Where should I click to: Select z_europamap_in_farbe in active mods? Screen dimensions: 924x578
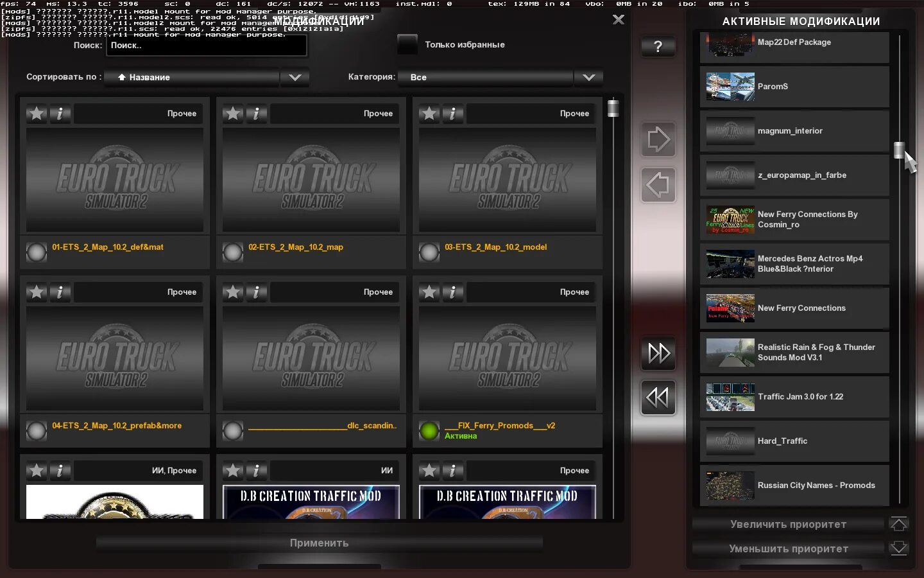tap(794, 175)
